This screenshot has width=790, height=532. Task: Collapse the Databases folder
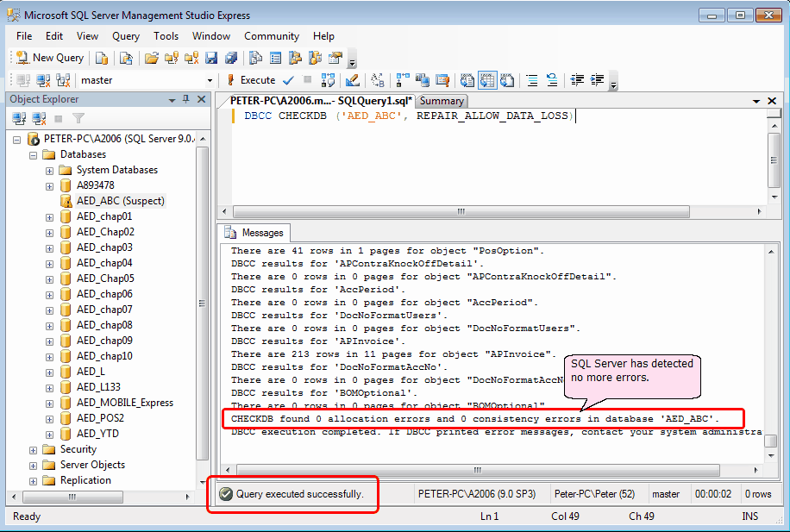[x=33, y=154]
